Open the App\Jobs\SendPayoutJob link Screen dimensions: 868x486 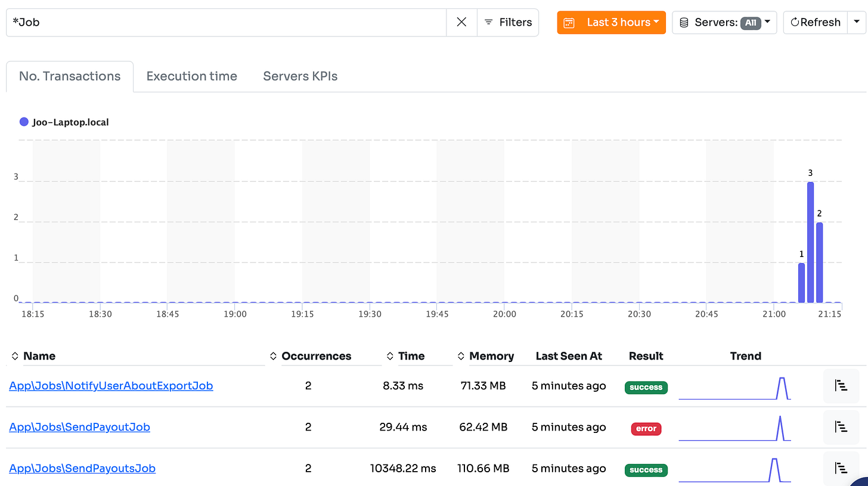coord(79,427)
